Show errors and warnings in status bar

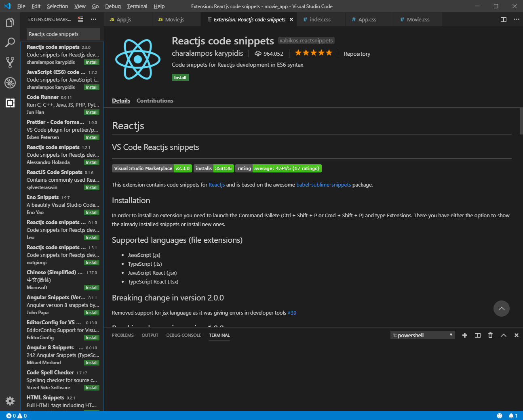click(x=17, y=416)
